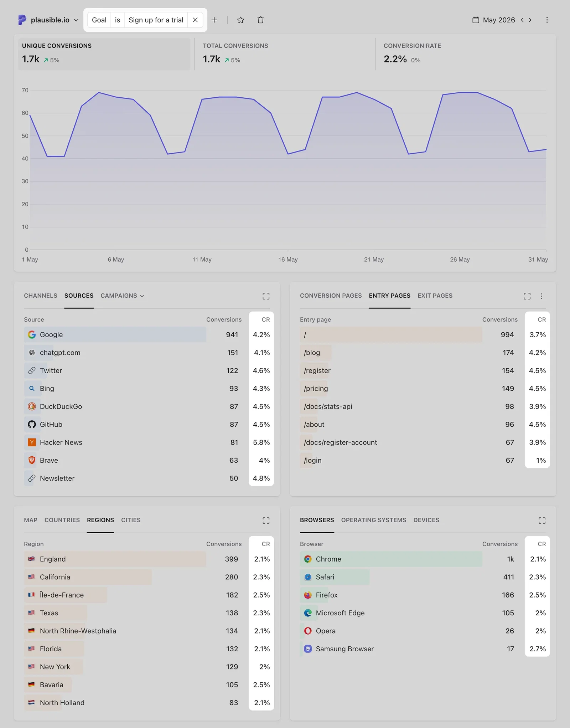This screenshot has width=570, height=728.
Task: Click the Firefox browser icon
Action: tap(308, 595)
